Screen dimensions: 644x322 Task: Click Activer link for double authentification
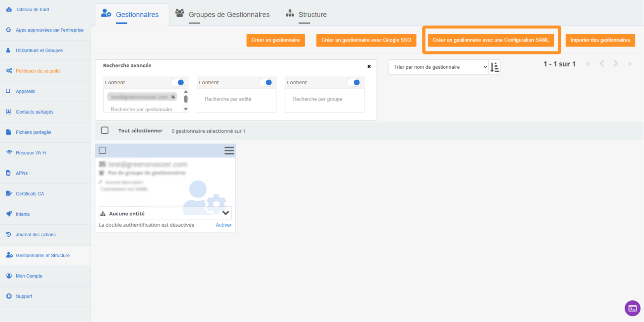[x=224, y=225]
